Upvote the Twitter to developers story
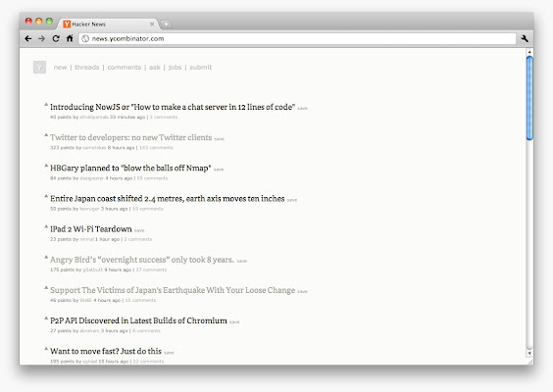The width and height of the screenshot is (553, 392). pyautogui.click(x=46, y=135)
